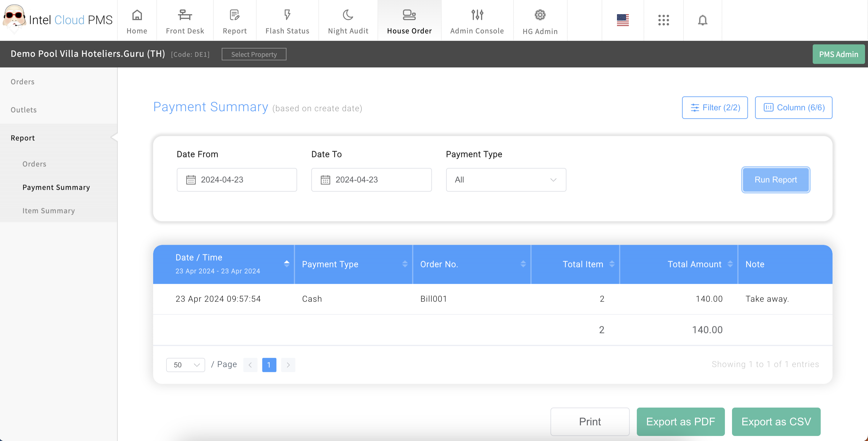The width and height of the screenshot is (868, 441).
Task: Open the Column (6/6) selector
Action: (x=793, y=108)
